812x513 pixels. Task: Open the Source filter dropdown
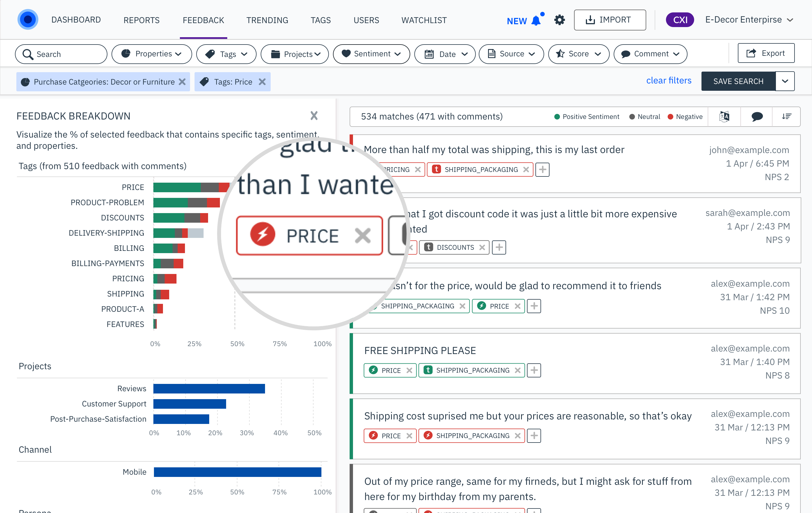pos(511,54)
